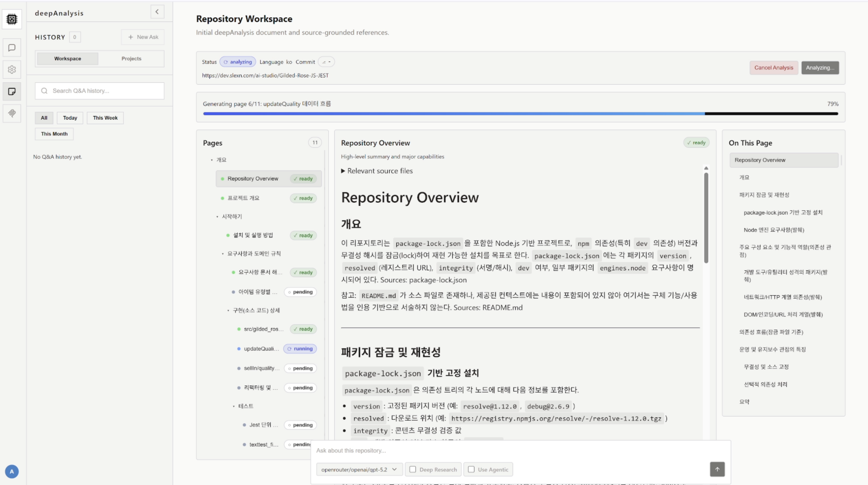The image size is (868, 485).
Task: Open the openrouter/openai/gpt-5.2 model dropdown
Action: tap(359, 469)
